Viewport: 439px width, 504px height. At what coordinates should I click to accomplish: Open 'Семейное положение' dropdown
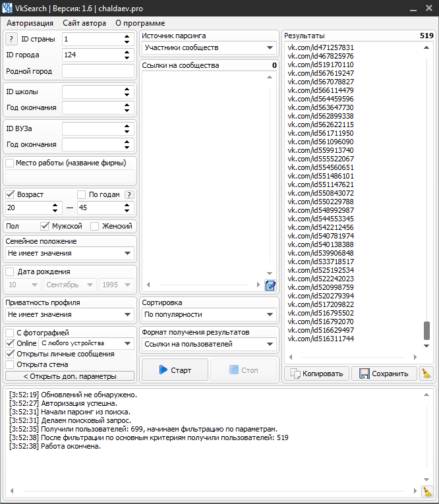[x=70, y=253]
